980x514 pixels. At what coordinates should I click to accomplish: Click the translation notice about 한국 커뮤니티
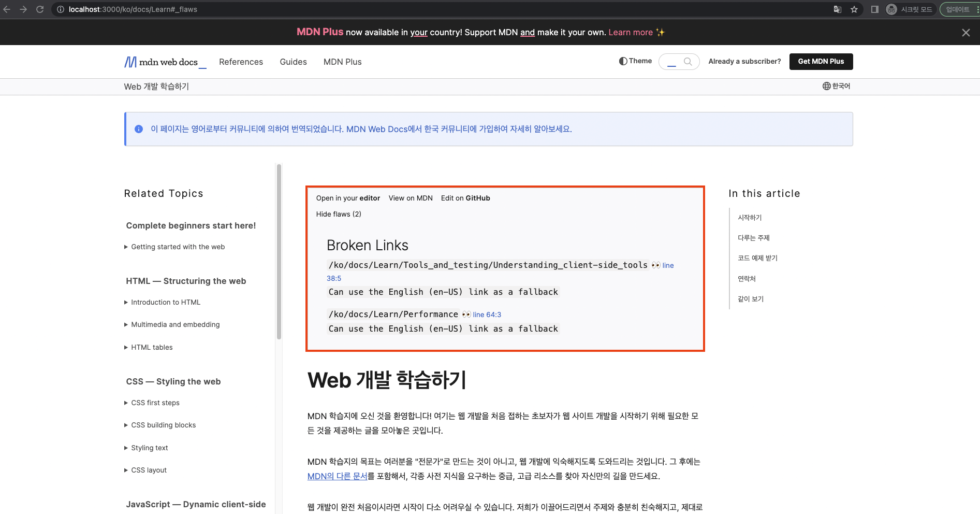click(361, 129)
